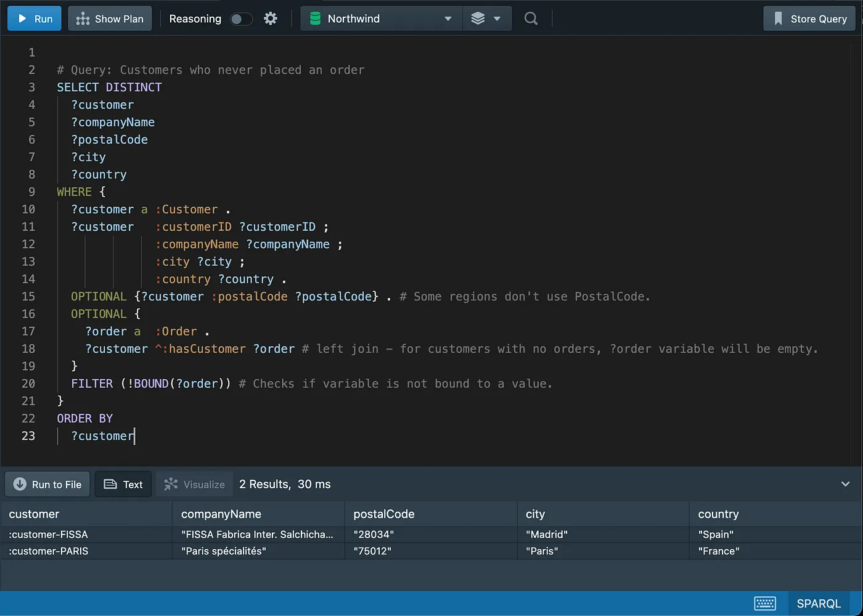The height and width of the screenshot is (616, 863).
Task: Switch results to Text view
Action: coord(123,484)
